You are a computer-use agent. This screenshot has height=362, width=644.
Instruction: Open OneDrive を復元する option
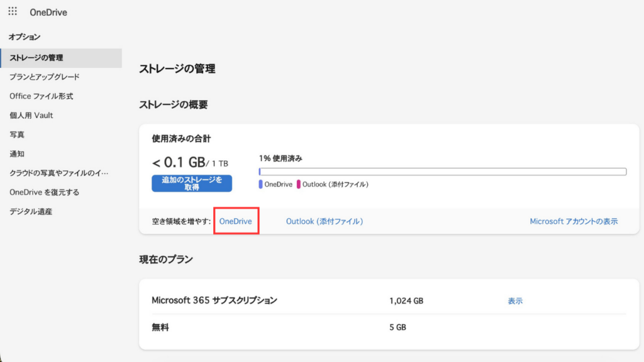pyautogui.click(x=45, y=192)
